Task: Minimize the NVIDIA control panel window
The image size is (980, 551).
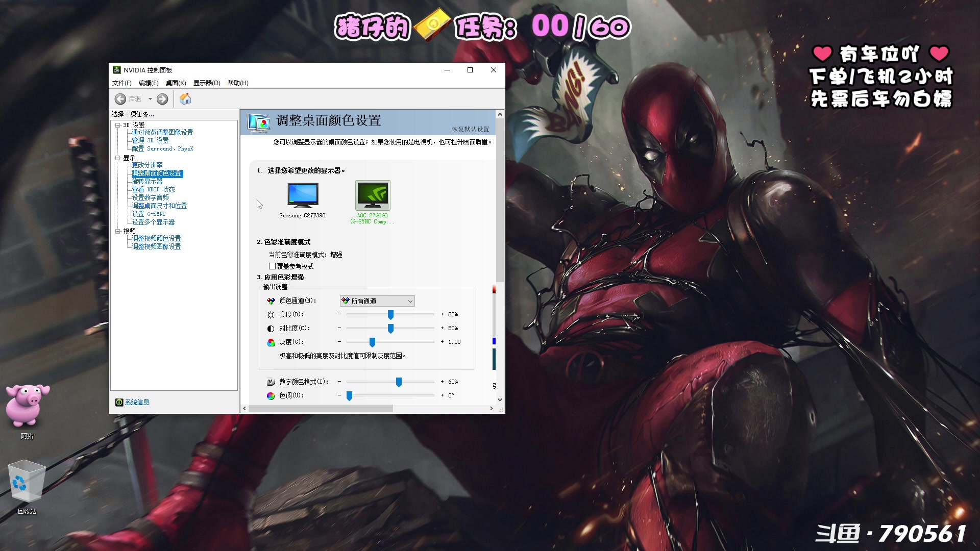Action: (x=447, y=70)
